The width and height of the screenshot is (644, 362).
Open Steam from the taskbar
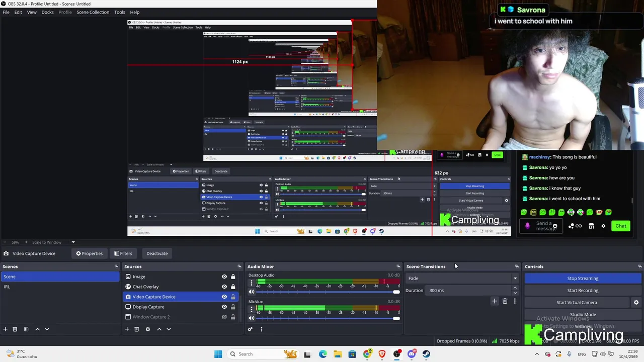[x=426, y=354]
